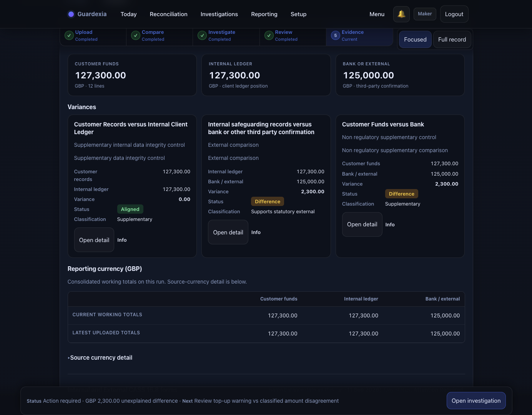Expand Source currency detail
This screenshot has height=415, width=532.
100,358
